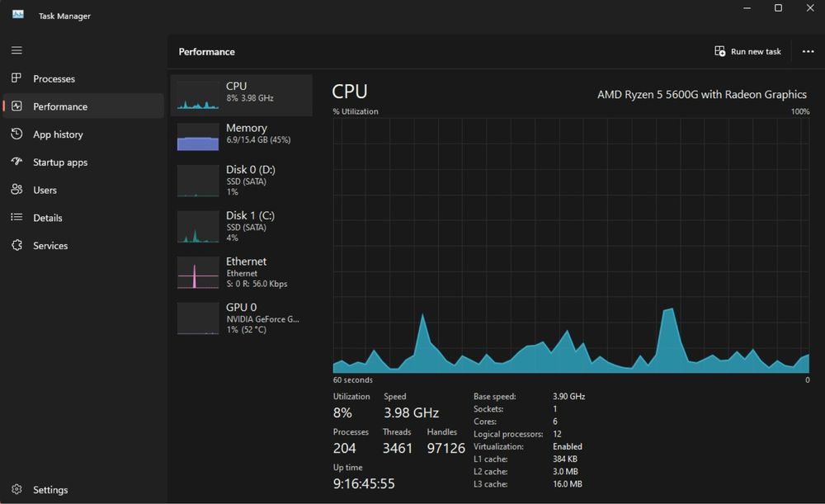The width and height of the screenshot is (825, 504).
Task: Click the Logical processors value 12
Action: [557, 434]
